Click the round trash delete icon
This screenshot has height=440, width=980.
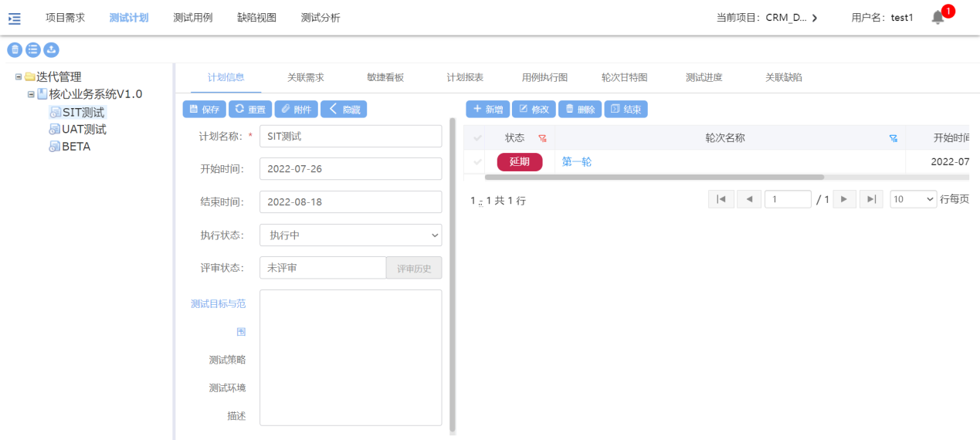[x=15, y=49]
